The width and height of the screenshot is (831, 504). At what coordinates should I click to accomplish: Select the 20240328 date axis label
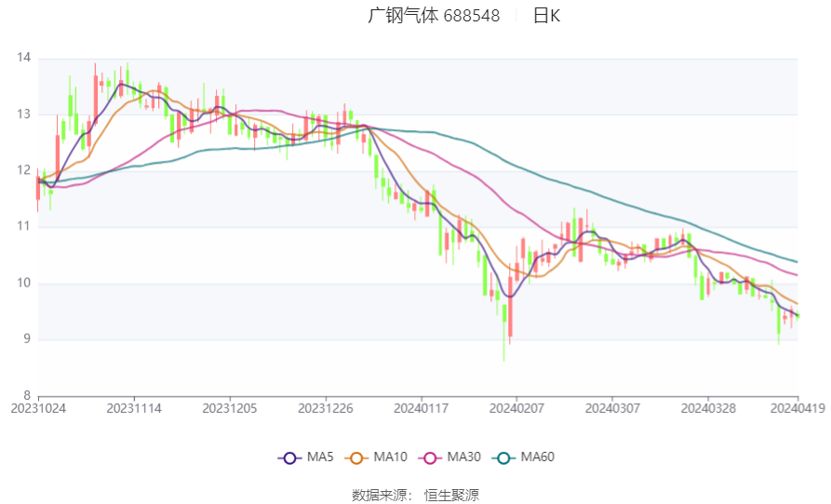point(708,409)
